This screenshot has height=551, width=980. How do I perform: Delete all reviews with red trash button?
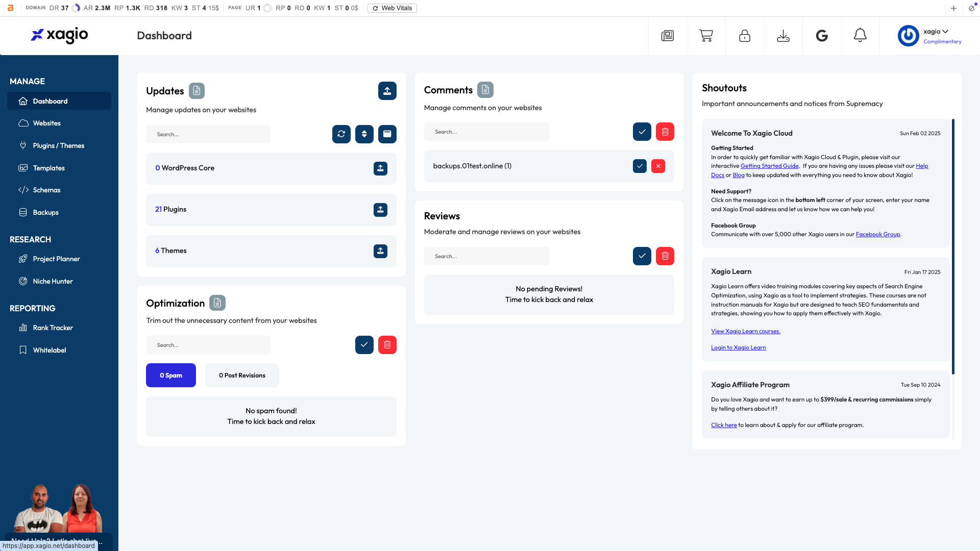(x=665, y=256)
